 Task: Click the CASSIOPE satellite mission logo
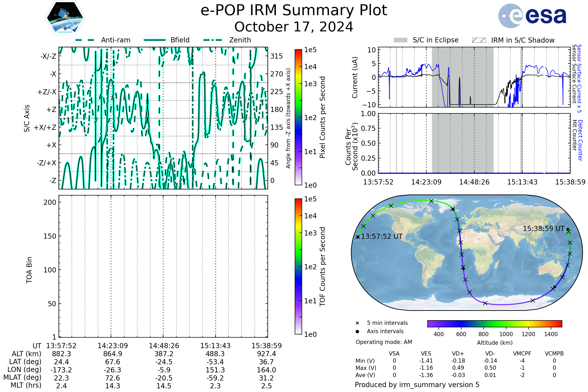[65, 18]
